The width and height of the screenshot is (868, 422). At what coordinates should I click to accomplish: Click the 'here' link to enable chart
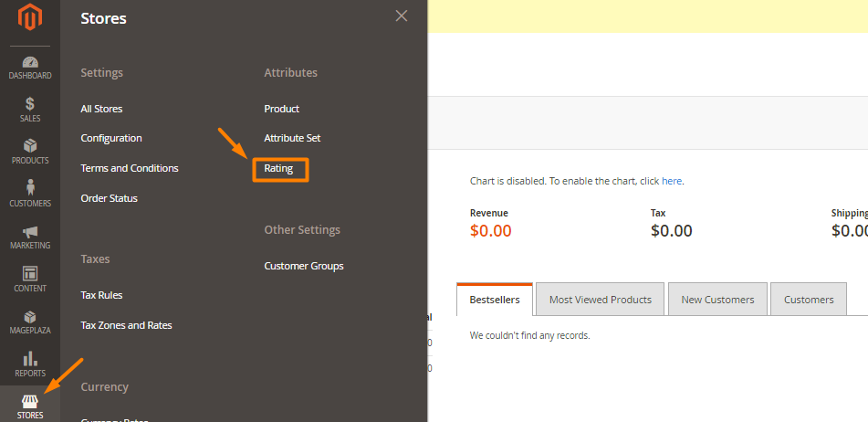pos(672,181)
